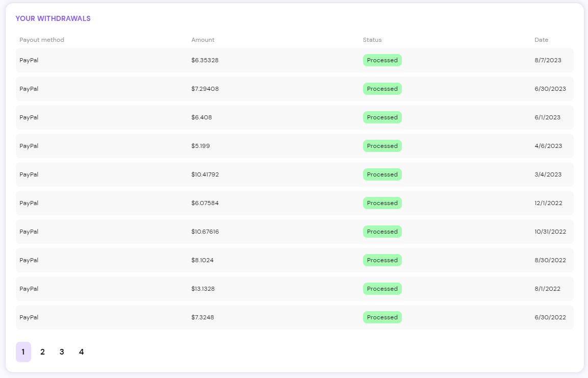This screenshot has height=378, width=588.
Task: Click the 4/6/2023 date
Action: coord(548,146)
